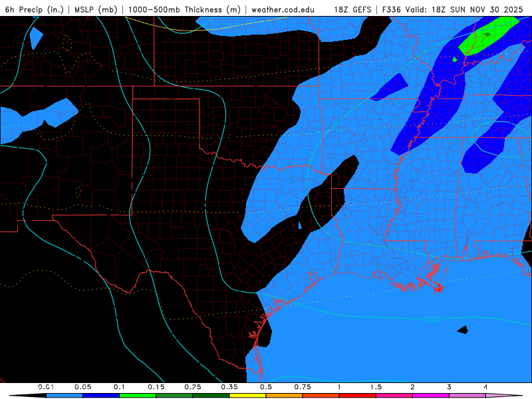Click the 0.05 legend value
The width and height of the screenshot is (532, 399).
click(82, 387)
